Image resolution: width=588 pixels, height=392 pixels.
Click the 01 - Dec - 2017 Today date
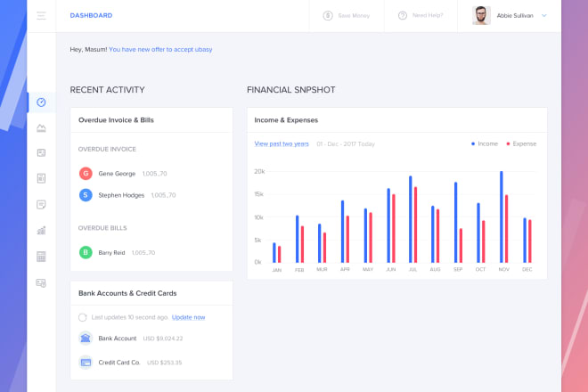(x=346, y=143)
